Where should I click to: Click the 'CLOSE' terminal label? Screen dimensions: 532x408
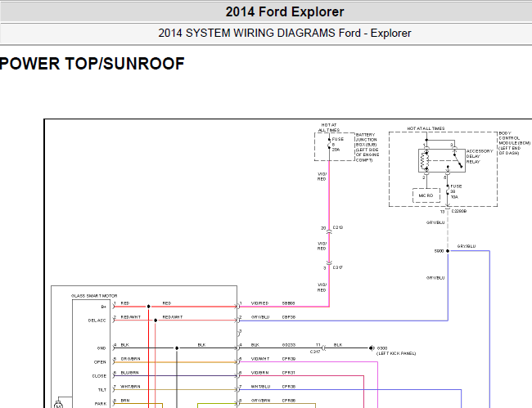point(99,376)
